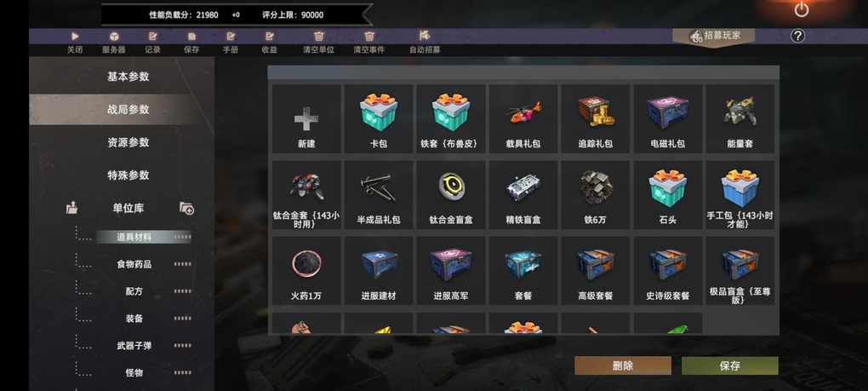Open the 记录 (record) toolbar icon
This screenshot has width=868, height=391.
(x=153, y=37)
